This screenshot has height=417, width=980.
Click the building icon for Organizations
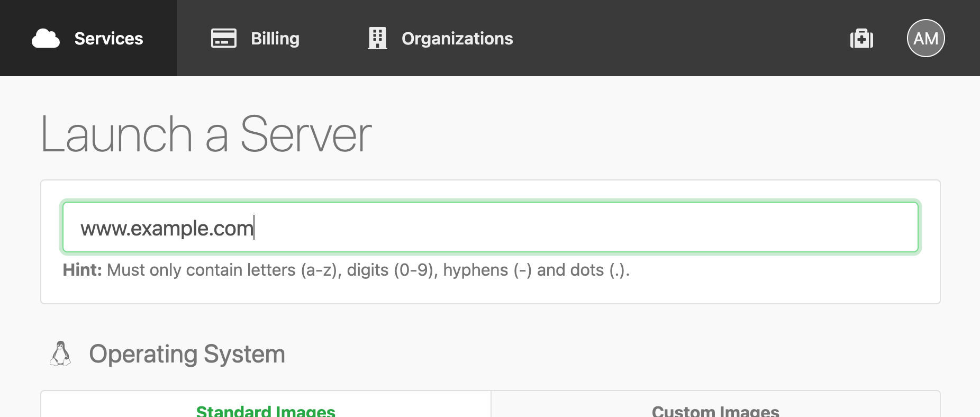(377, 39)
